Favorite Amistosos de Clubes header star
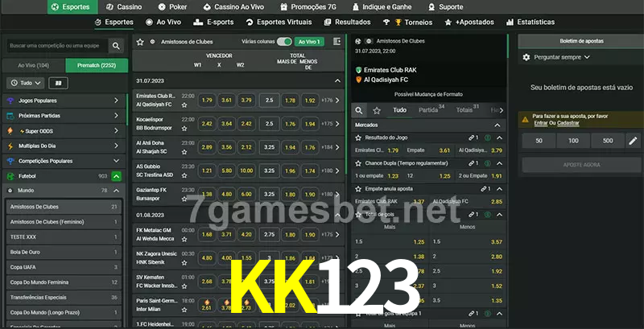This screenshot has height=329, width=644. click(x=140, y=42)
